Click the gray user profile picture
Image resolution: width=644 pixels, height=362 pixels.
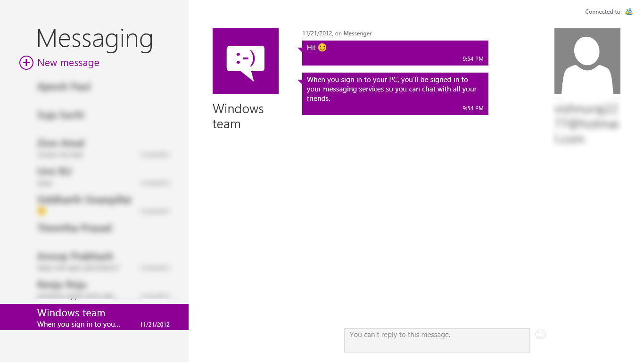[x=587, y=61]
